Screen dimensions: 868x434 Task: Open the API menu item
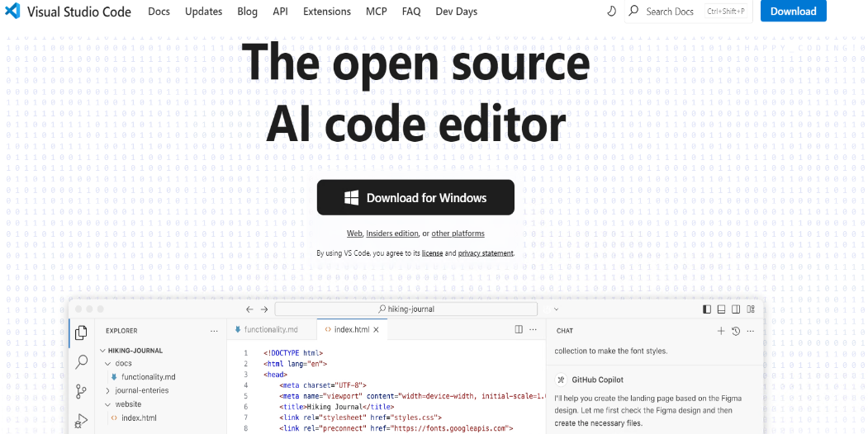point(280,11)
